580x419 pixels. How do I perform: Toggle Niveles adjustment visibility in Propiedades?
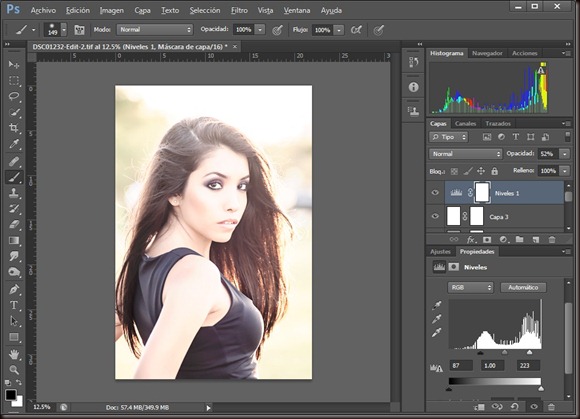coord(534,407)
